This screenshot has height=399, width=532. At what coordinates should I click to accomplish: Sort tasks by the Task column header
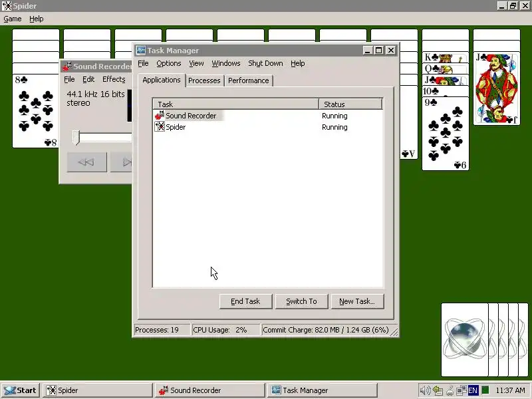236,104
